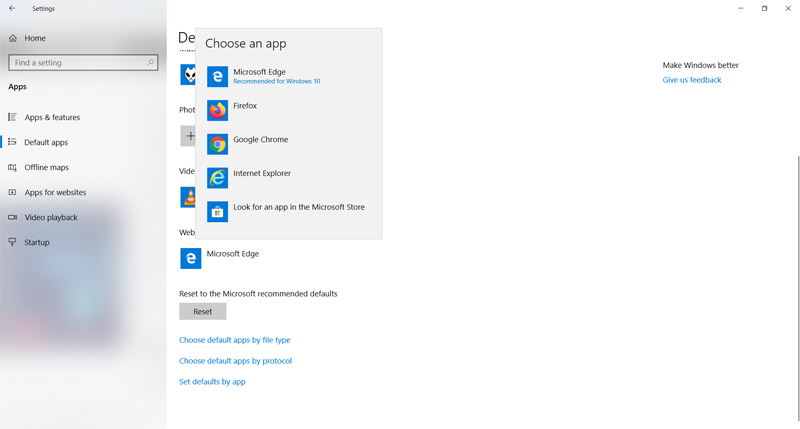Restore down the Settings window

coord(764,8)
